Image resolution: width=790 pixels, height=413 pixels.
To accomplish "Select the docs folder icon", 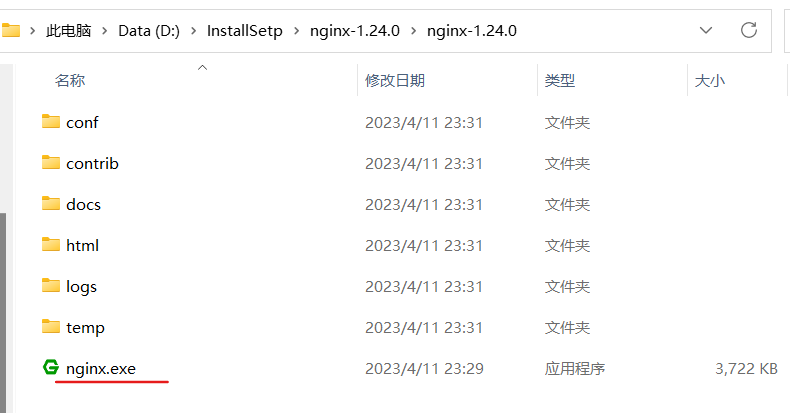I will pyautogui.click(x=51, y=203).
